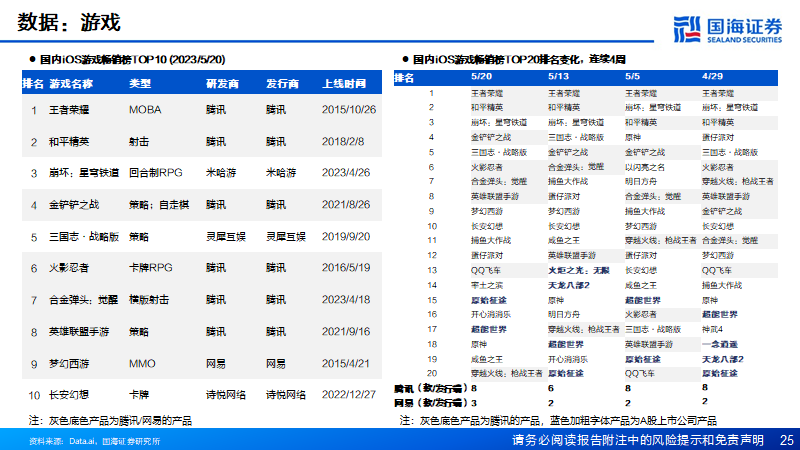Click the 发行商 column header
Image resolution: width=800 pixels, height=450 pixels.
tap(282, 84)
